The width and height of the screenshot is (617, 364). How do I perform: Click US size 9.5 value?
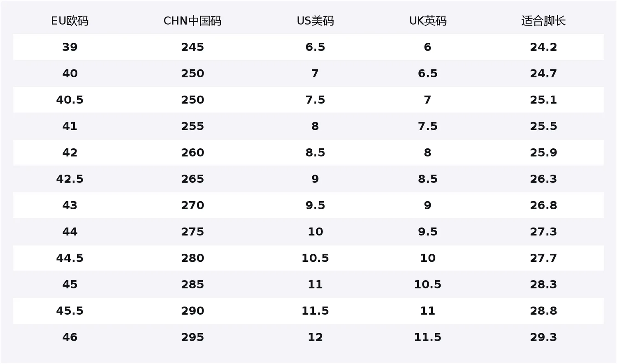click(x=315, y=205)
